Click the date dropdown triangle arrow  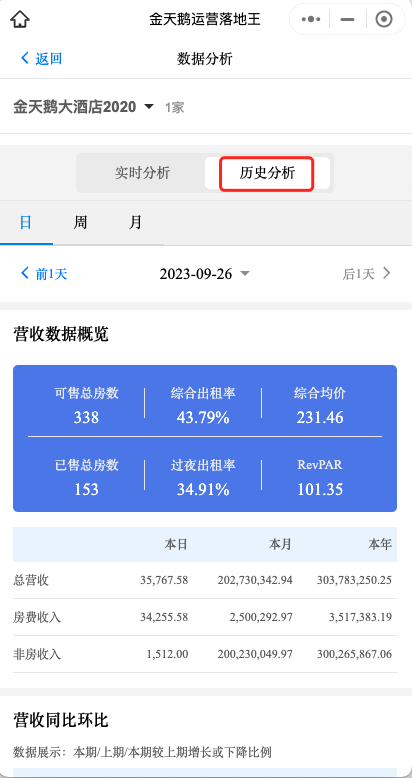coord(245,273)
